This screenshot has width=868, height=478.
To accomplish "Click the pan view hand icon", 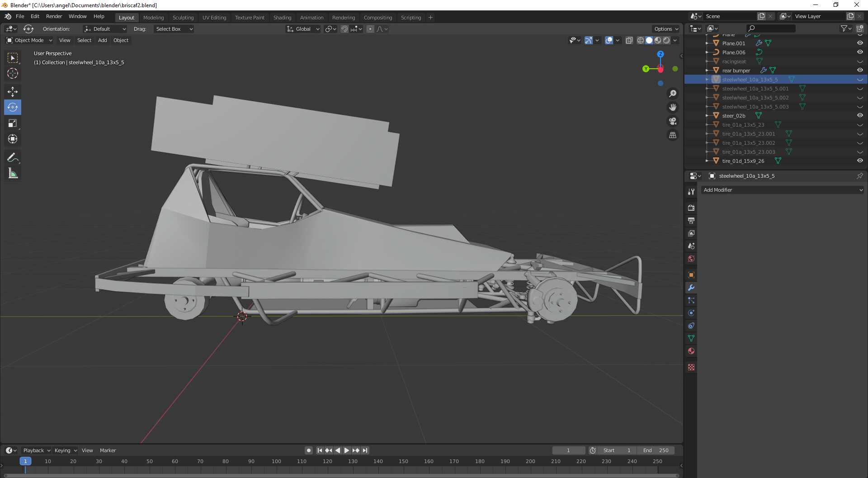I will pyautogui.click(x=673, y=107).
